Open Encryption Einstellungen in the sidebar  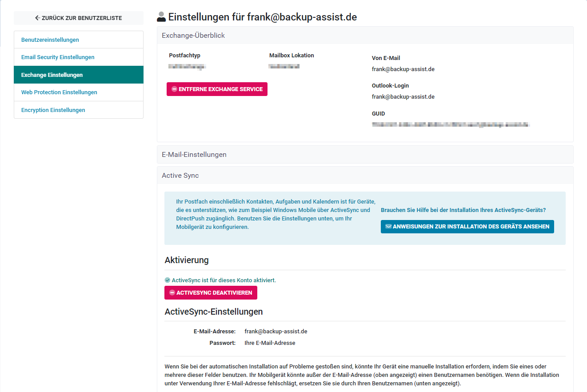coord(53,110)
